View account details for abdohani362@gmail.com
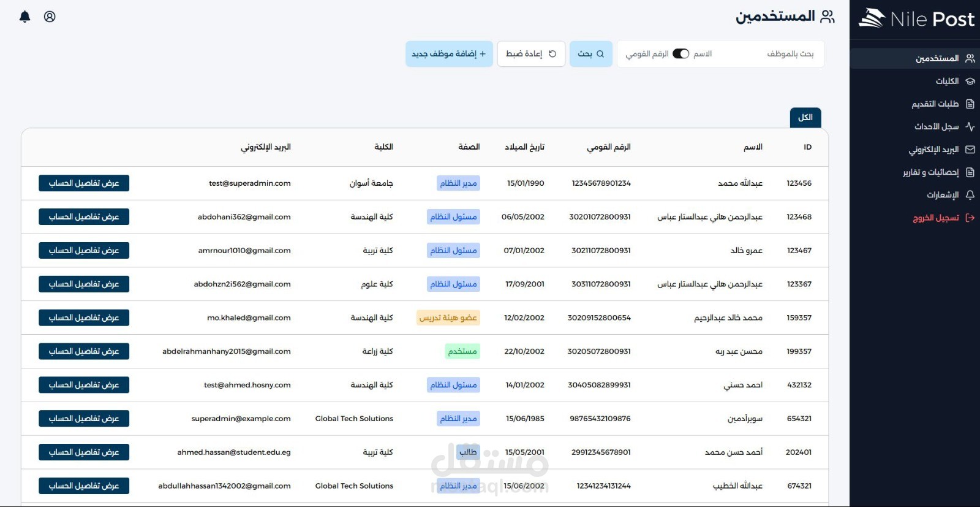 point(84,217)
